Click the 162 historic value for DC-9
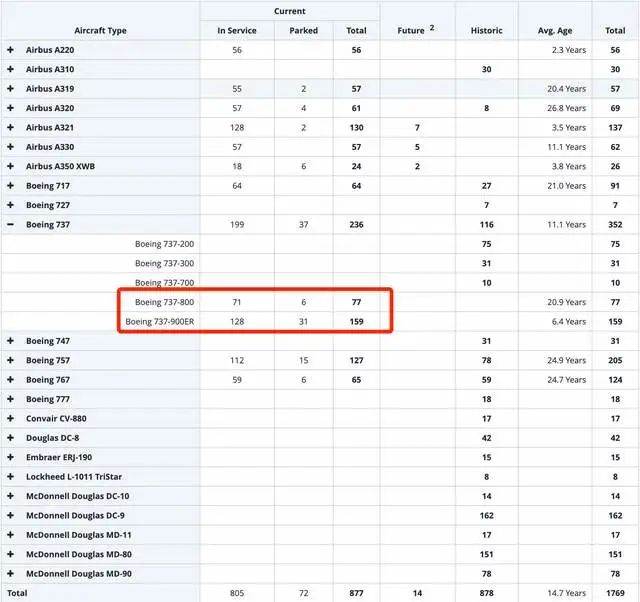This screenshot has width=640, height=602. (487, 515)
